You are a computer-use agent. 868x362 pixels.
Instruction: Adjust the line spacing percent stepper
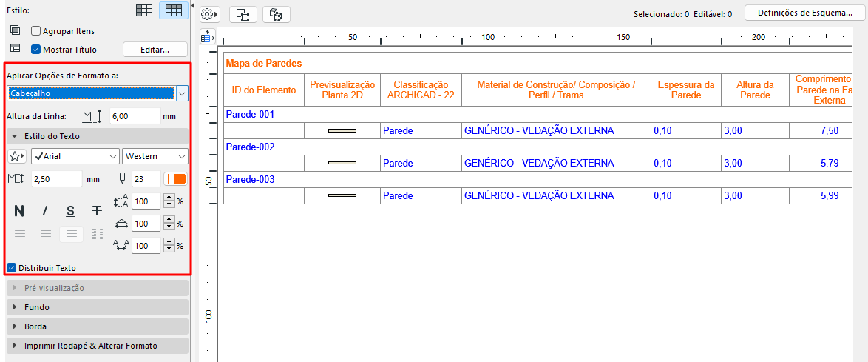[x=170, y=201]
